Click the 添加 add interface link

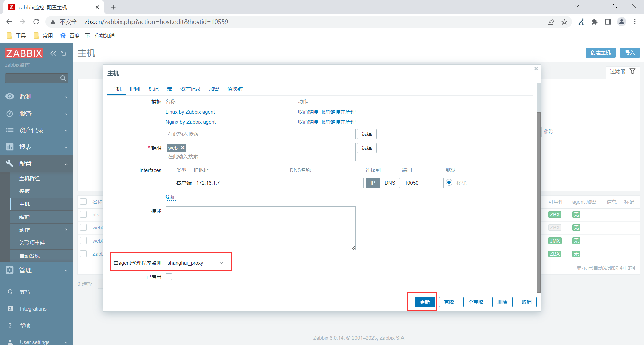click(171, 197)
